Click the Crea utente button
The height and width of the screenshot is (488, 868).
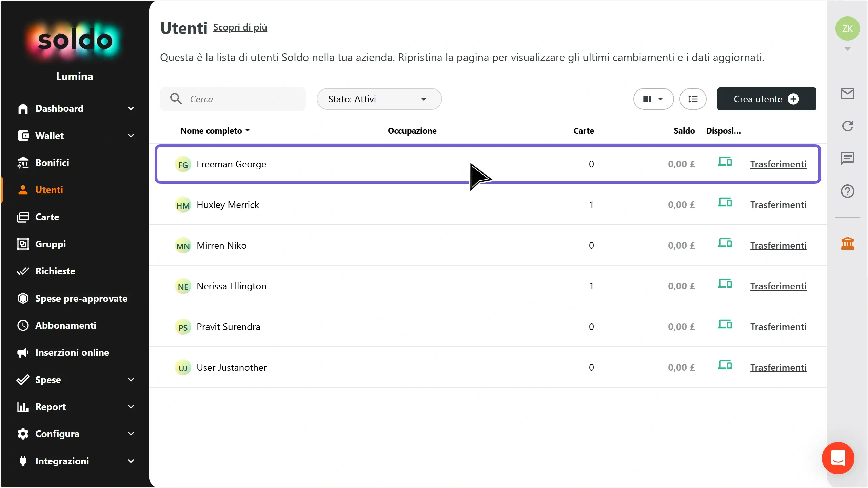767,99
